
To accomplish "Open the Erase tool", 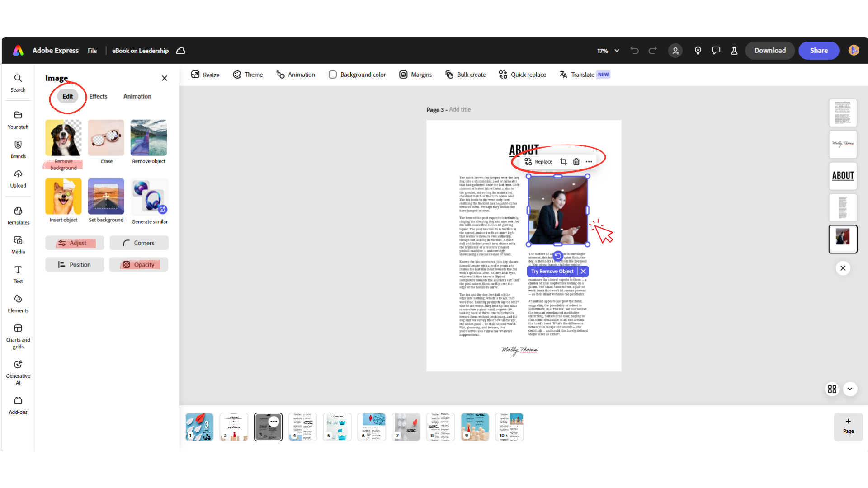I will [x=106, y=138].
